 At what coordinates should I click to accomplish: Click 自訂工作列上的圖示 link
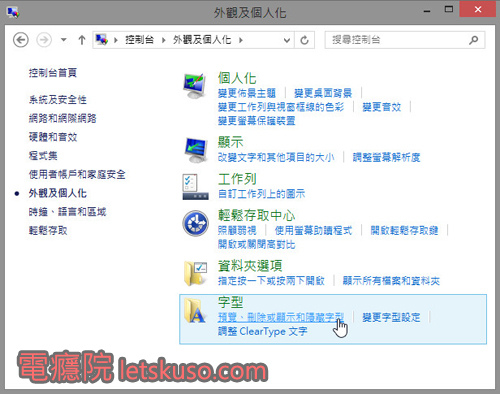(261, 194)
